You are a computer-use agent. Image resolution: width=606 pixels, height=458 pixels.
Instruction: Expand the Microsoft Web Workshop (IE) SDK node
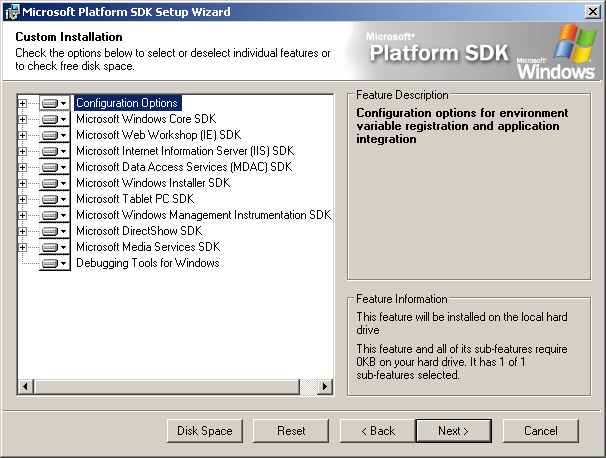[22, 135]
